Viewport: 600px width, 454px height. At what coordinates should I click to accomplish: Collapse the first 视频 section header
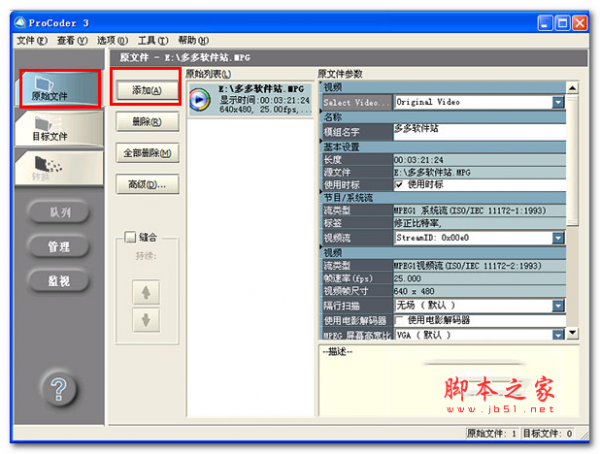[x=443, y=87]
